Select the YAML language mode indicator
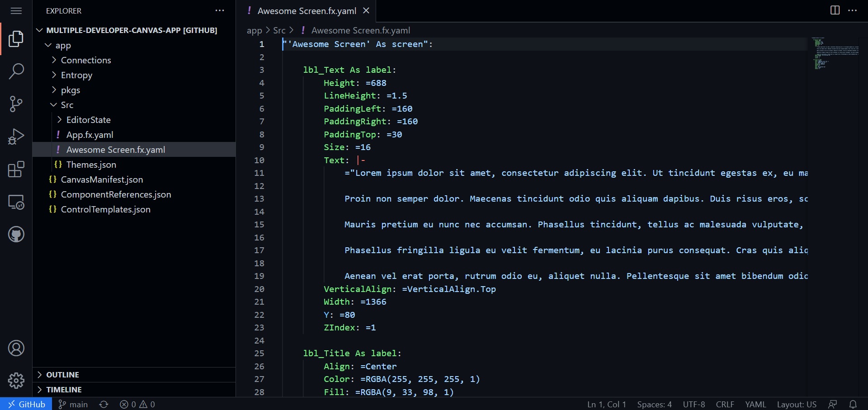Viewport: 868px width, 410px height. (x=755, y=404)
